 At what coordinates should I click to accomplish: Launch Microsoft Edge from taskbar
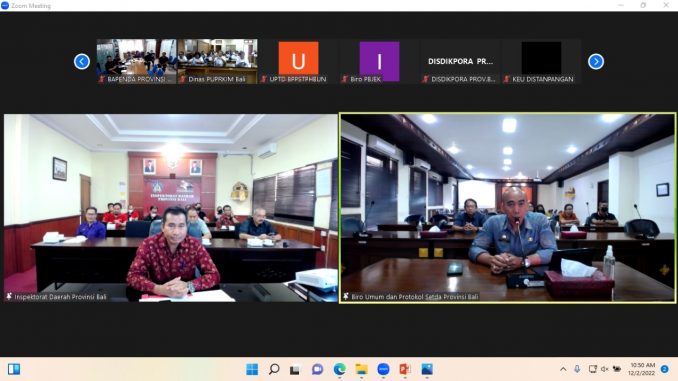[339, 369]
